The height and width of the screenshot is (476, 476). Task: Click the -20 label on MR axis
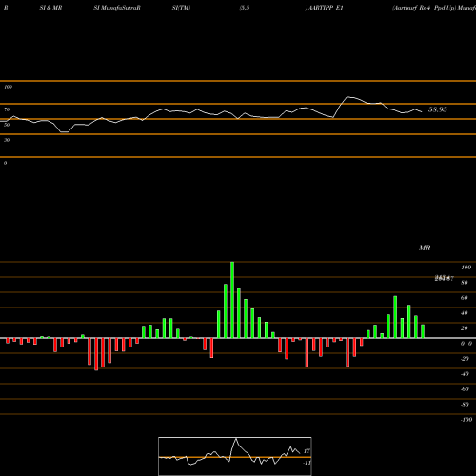[465, 359]
